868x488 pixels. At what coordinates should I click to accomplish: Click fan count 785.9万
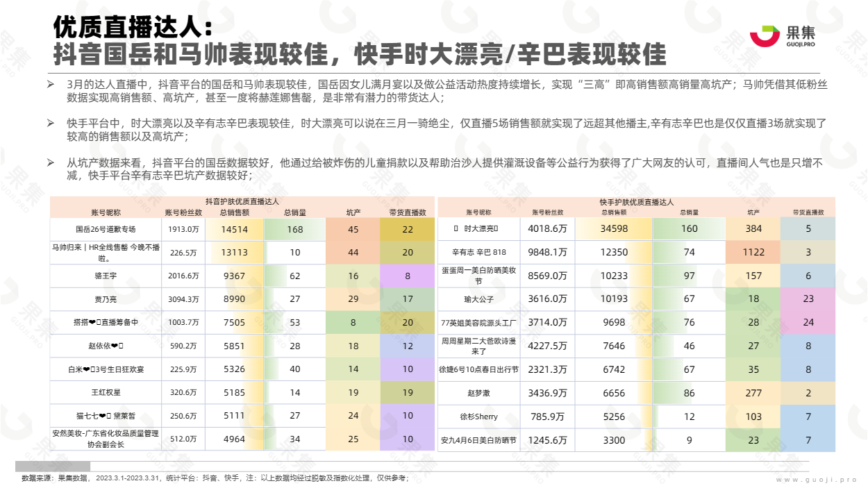pos(548,417)
